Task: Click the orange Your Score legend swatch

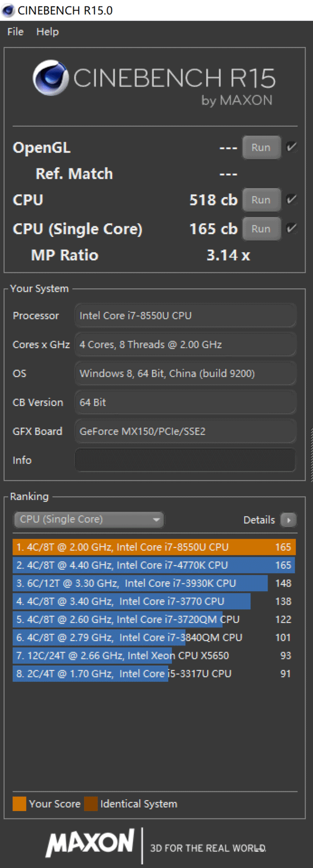Action: pos(19,804)
